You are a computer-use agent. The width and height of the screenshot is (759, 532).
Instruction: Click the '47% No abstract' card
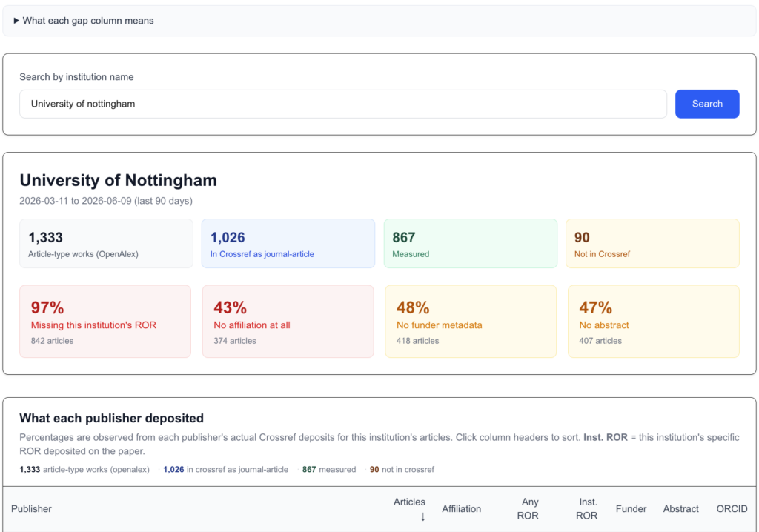coord(654,322)
